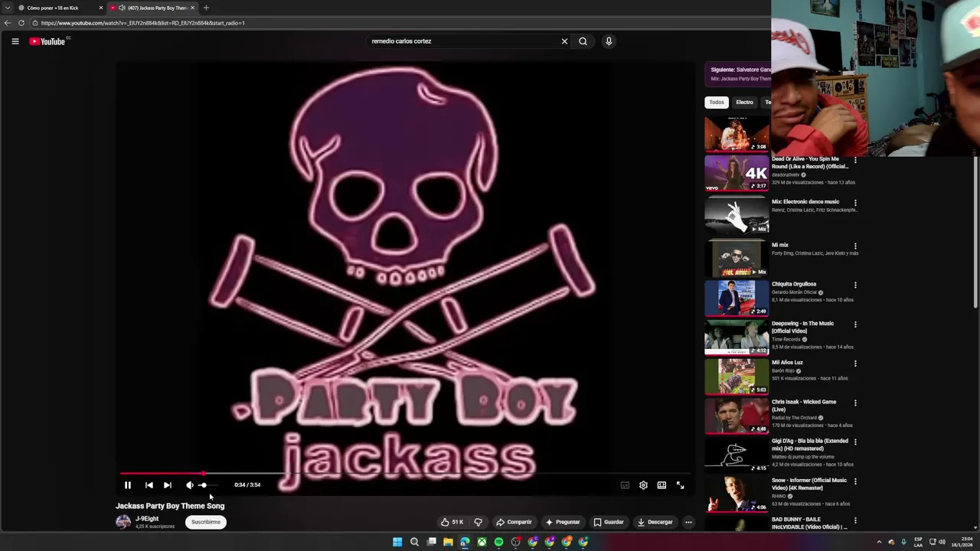Show hidden system tray icons
The image size is (980, 551).
[x=879, y=542]
